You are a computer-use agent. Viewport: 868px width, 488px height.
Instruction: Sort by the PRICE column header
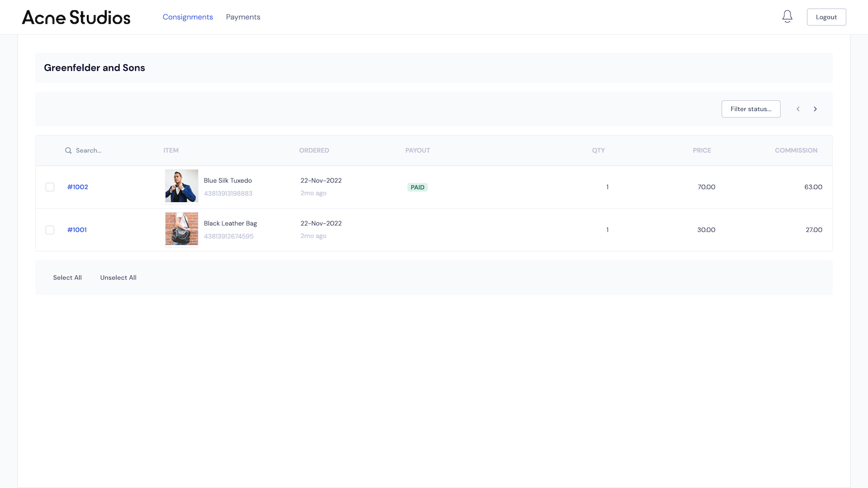coord(701,150)
